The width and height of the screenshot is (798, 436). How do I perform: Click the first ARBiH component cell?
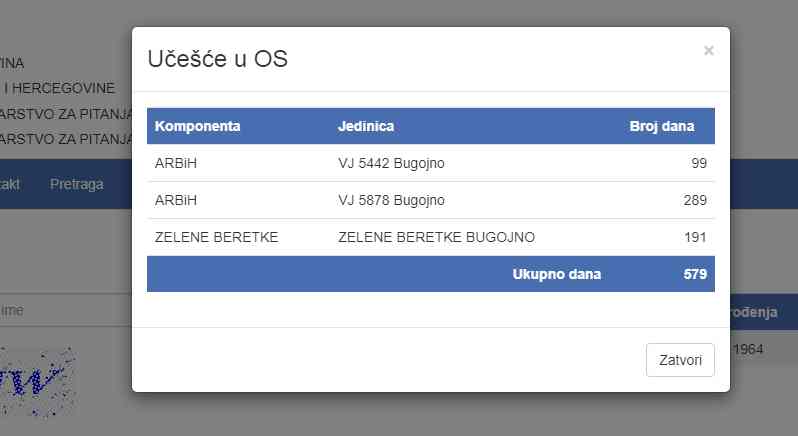pos(176,163)
